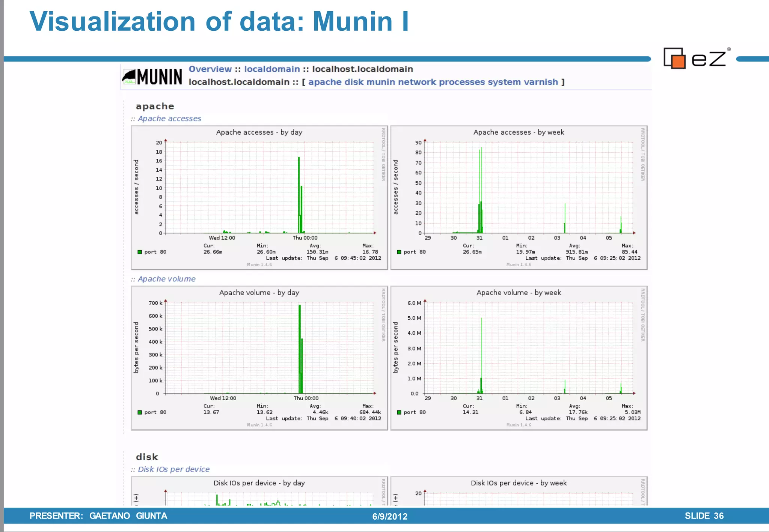Click port 80 legend swatch in accesses by week

click(399, 252)
